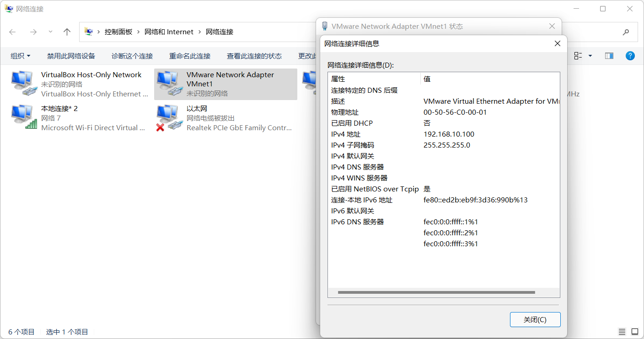Screen dimensions: 644x339
Task: Click 诊断这个连接 in toolbar
Action: pos(132,56)
